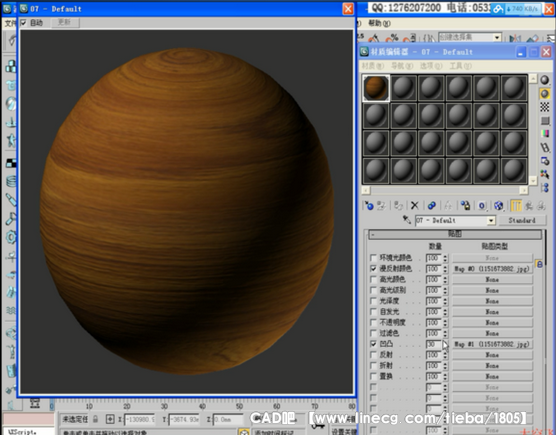Click the 凹凸 amount field showing 30
This screenshot has width=556, height=435.
pos(434,344)
